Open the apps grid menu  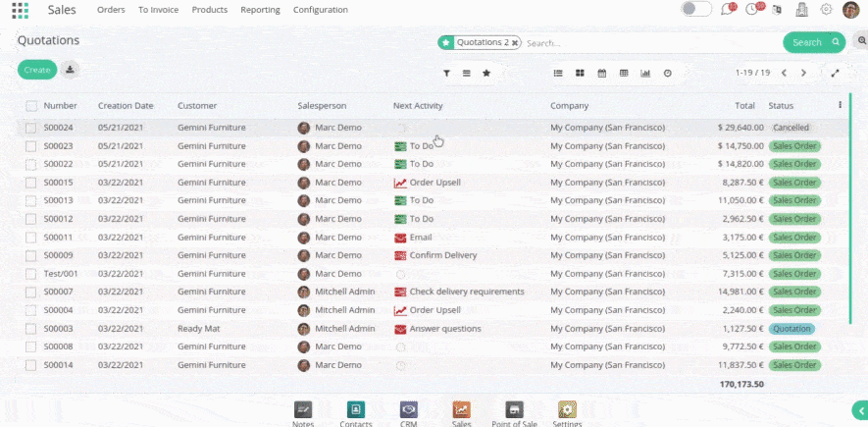[20, 11]
